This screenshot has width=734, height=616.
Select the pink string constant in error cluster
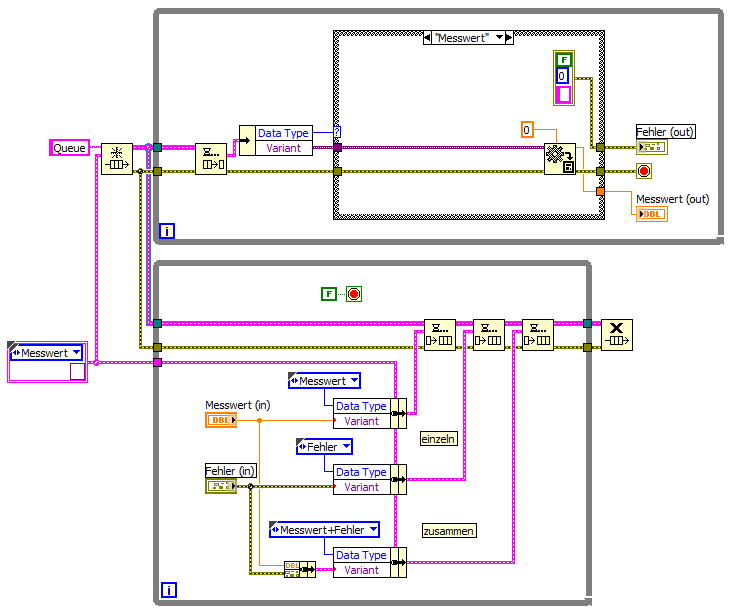coord(563,94)
